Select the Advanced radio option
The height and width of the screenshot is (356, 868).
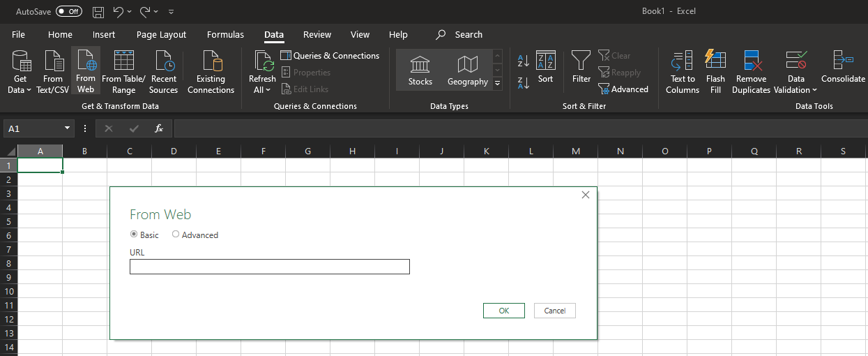176,235
